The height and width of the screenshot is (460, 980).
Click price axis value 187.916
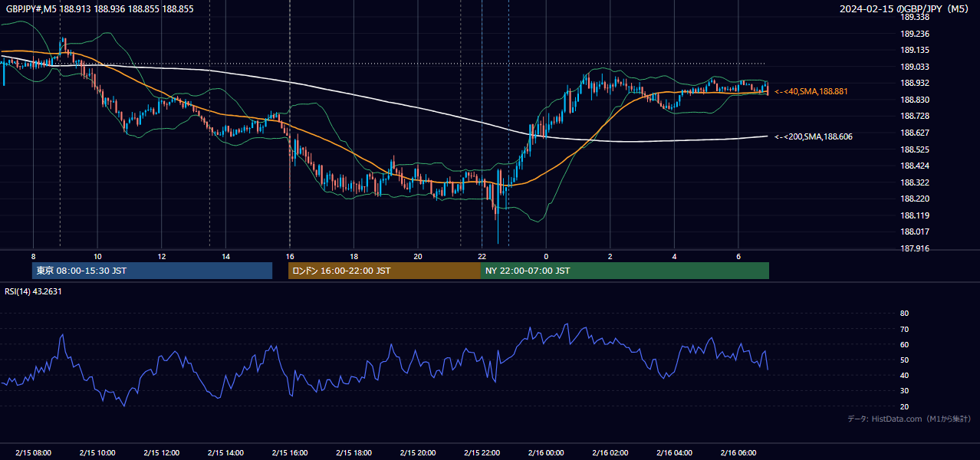coord(915,248)
